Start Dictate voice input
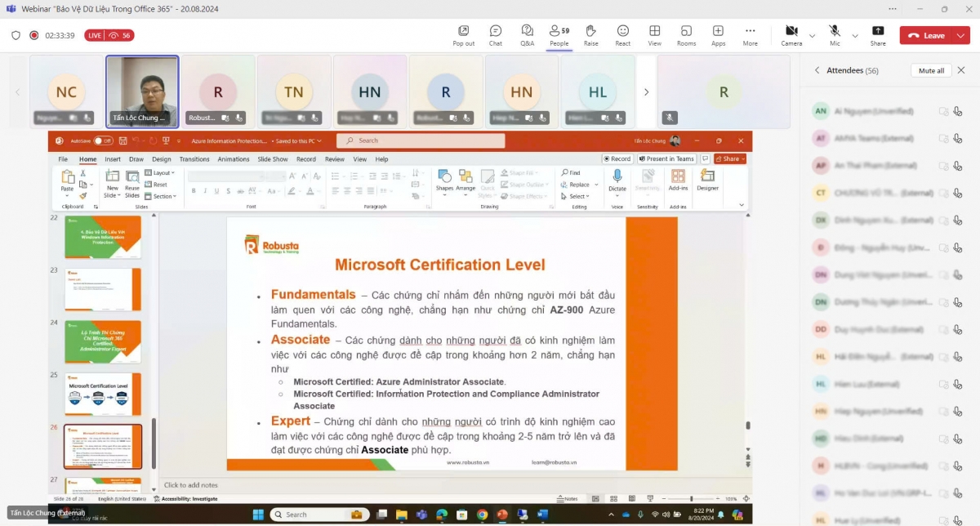Screen dimensions: 980x526 [617, 181]
